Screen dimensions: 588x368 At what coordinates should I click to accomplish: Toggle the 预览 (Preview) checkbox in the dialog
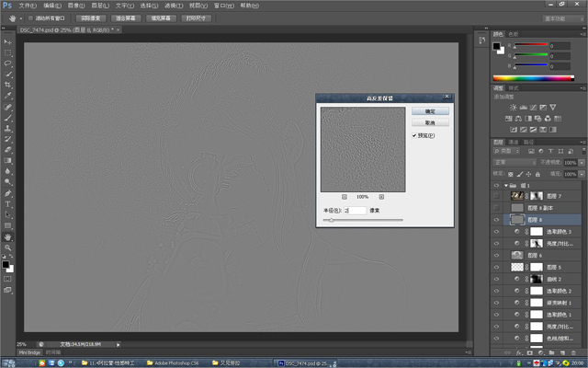[x=415, y=135]
